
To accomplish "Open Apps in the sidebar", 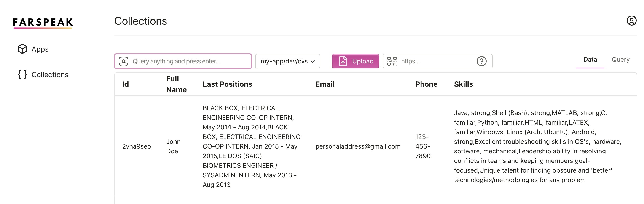I will pos(40,49).
